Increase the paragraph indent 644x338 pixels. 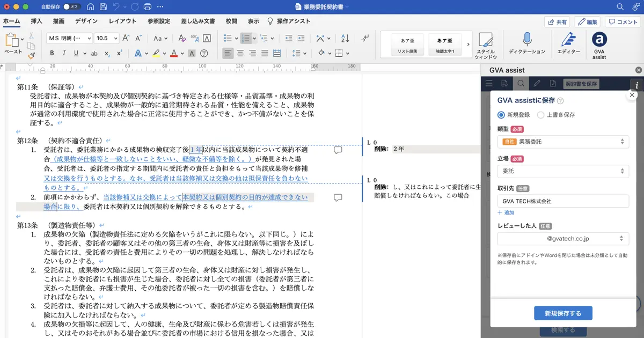pyautogui.click(x=302, y=38)
